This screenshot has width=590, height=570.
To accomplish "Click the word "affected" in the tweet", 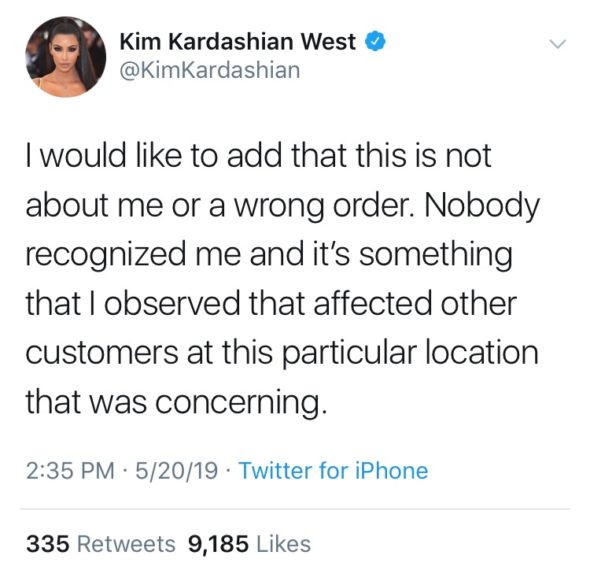I will [373, 303].
